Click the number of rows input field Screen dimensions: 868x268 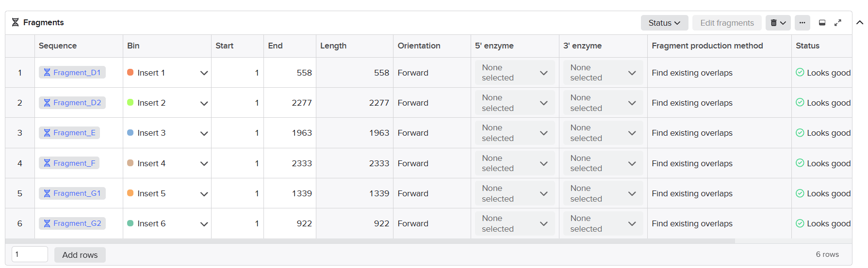pyautogui.click(x=30, y=254)
